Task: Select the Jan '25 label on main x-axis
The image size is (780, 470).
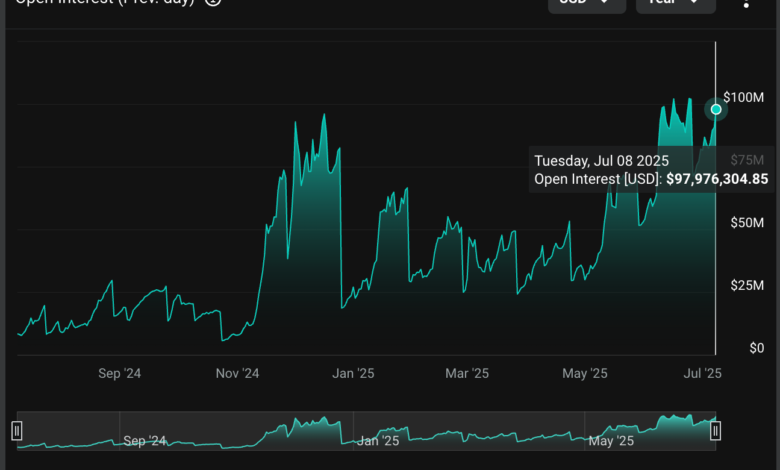Action: [353, 374]
